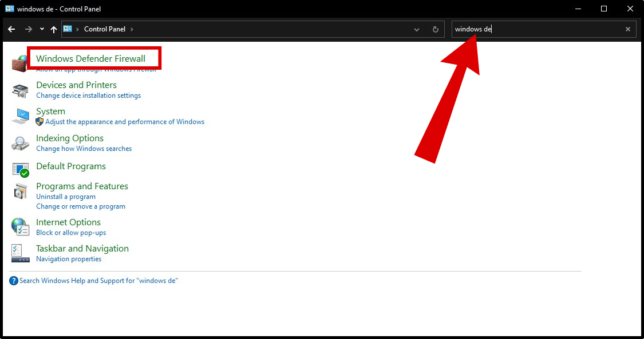Click the Windows Defender Firewall brick icon
Viewport: 644px width, 339px height.
[x=19, y=64]
